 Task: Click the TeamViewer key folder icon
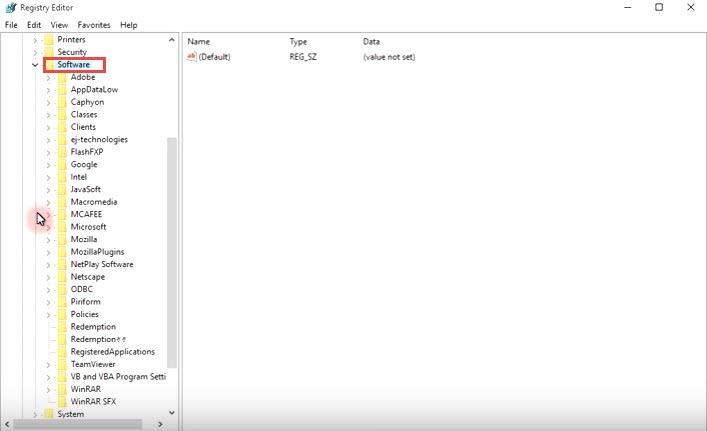61,364
